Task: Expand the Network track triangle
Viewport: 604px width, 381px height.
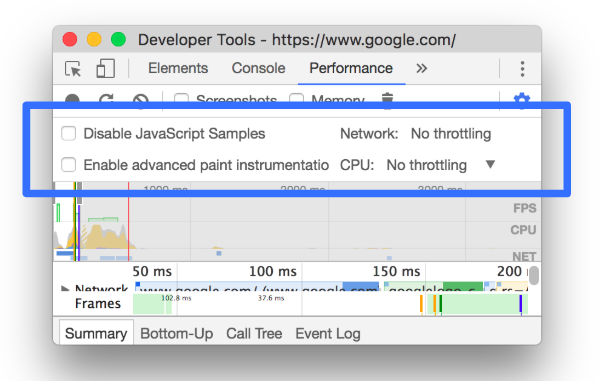Action: [65, 288]
